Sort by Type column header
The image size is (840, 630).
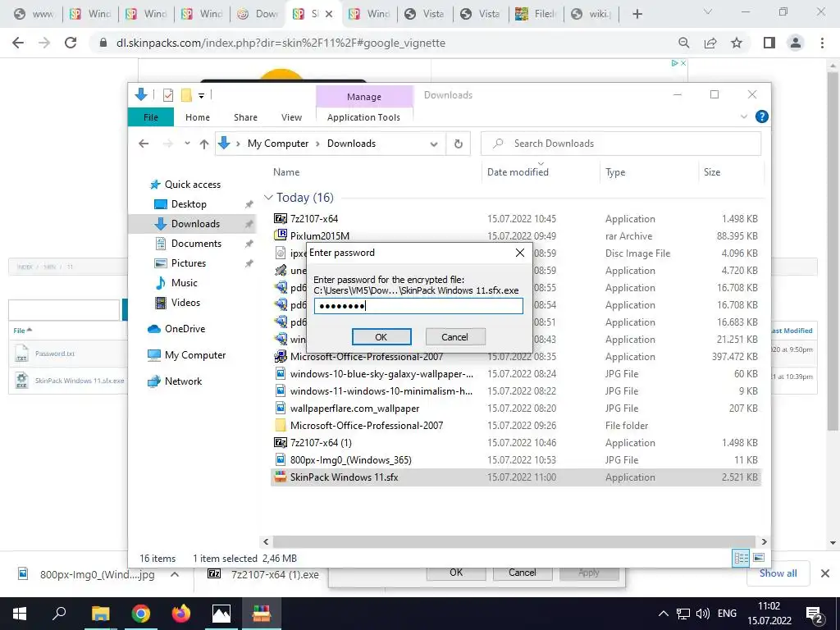(x=615, y=172)
